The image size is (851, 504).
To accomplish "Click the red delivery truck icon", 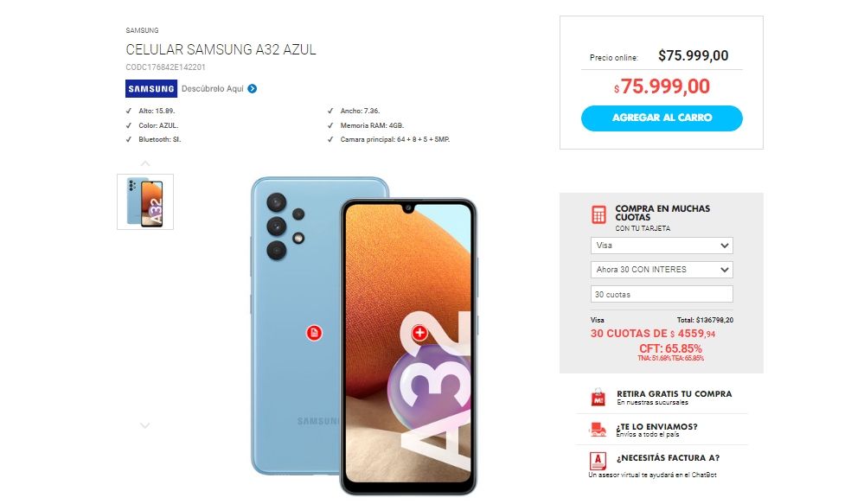I will point(598,430).
